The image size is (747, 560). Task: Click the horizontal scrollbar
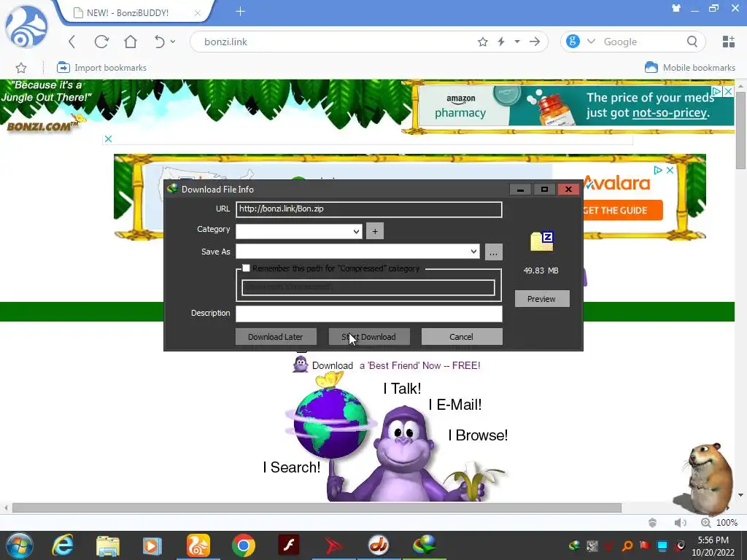[x=317, y=508]
